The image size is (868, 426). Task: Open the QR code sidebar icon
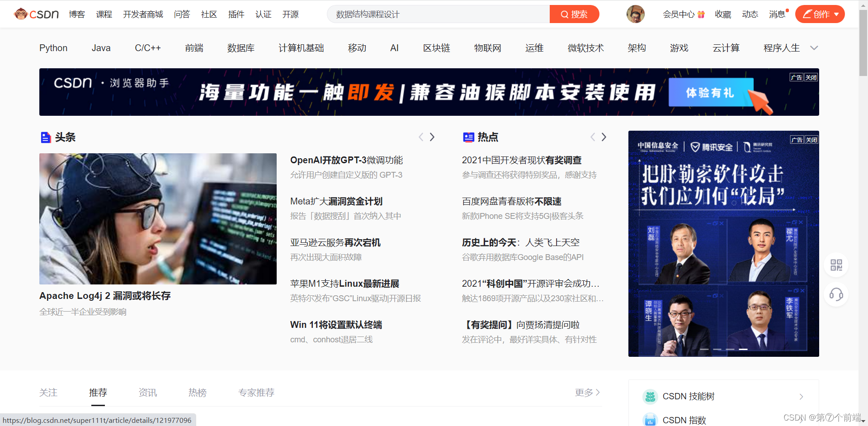[836, 265]
